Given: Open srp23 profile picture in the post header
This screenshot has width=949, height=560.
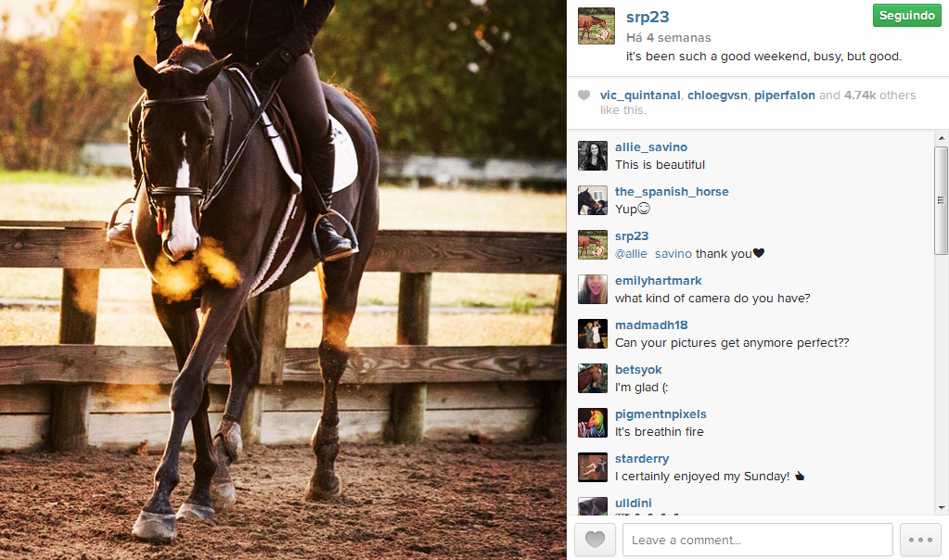Looking at the screenshot, I should point(596,26).
